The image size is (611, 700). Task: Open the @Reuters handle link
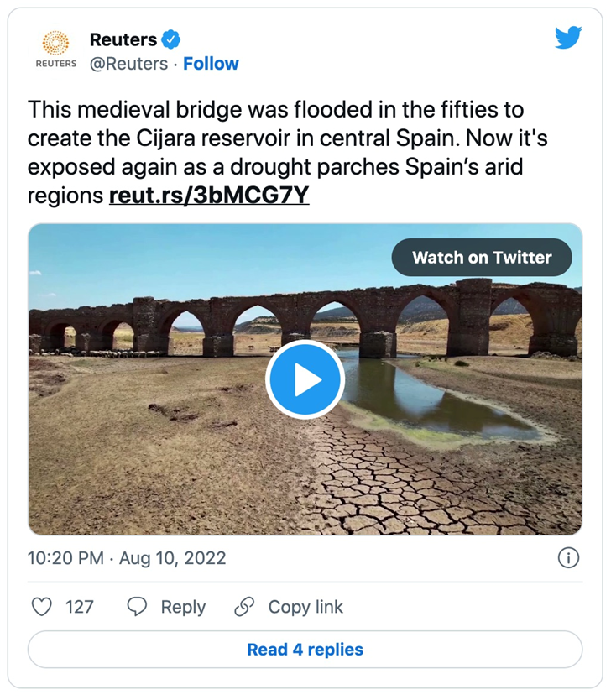[128, 64]
